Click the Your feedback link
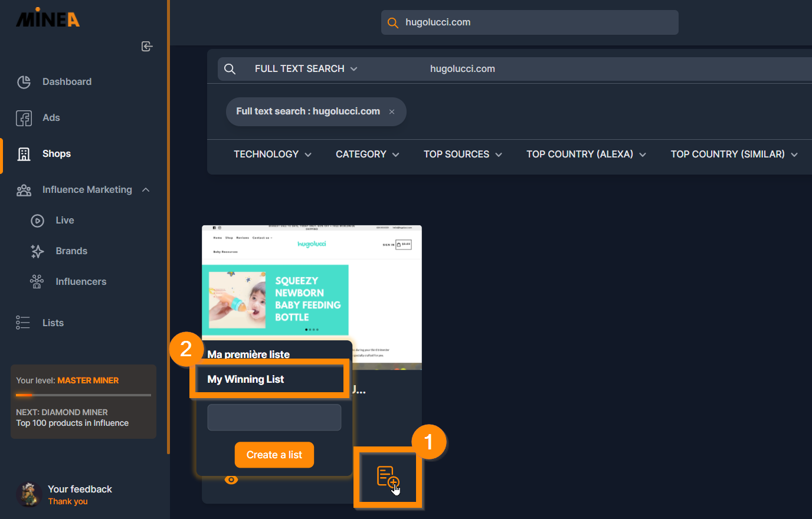812x519 pixels. (80, 489)
